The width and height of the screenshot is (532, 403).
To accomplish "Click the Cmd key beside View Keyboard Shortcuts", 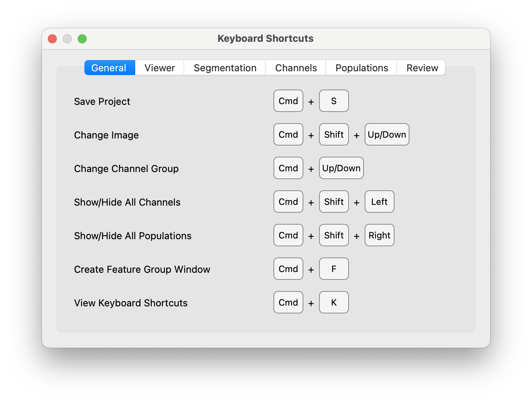I will click(x=288, y=302).
